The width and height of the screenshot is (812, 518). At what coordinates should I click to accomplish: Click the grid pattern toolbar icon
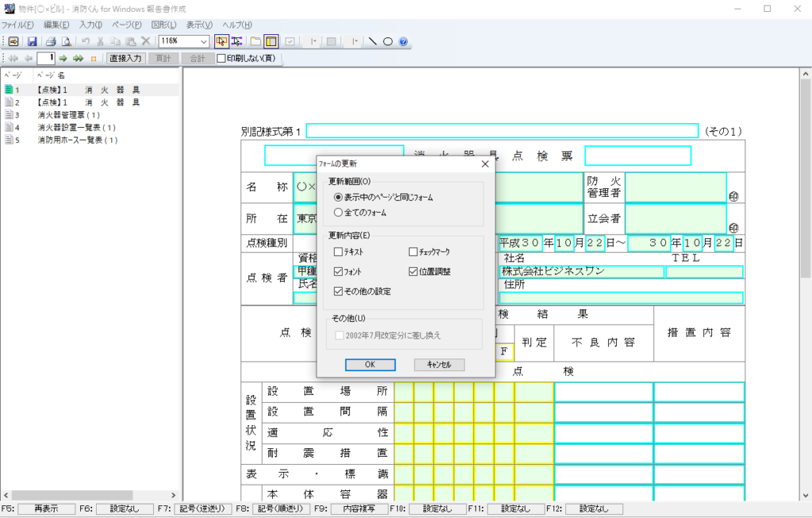(x=332, y=41)
